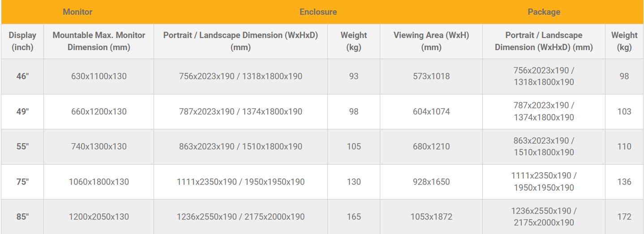Select the Display (inch) column header
This screenshot has width=644, height=234.
click(22, 41)
